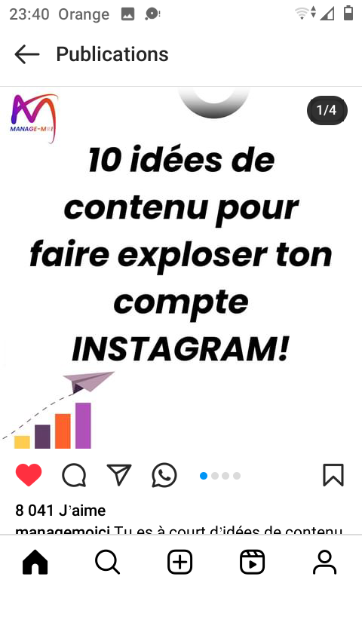Share post via WhatsApp icon
The width and height of the screenshot is (362, 644).
pos(164,475)
